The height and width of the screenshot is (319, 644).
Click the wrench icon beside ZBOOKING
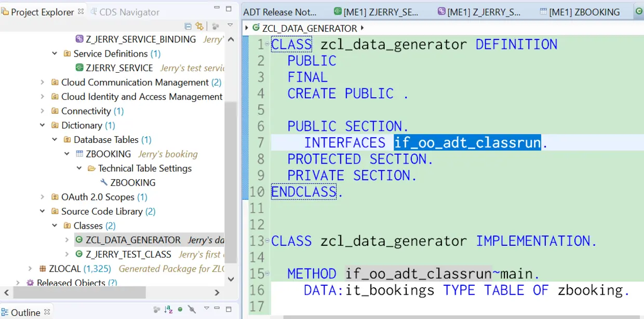point(104,182)
